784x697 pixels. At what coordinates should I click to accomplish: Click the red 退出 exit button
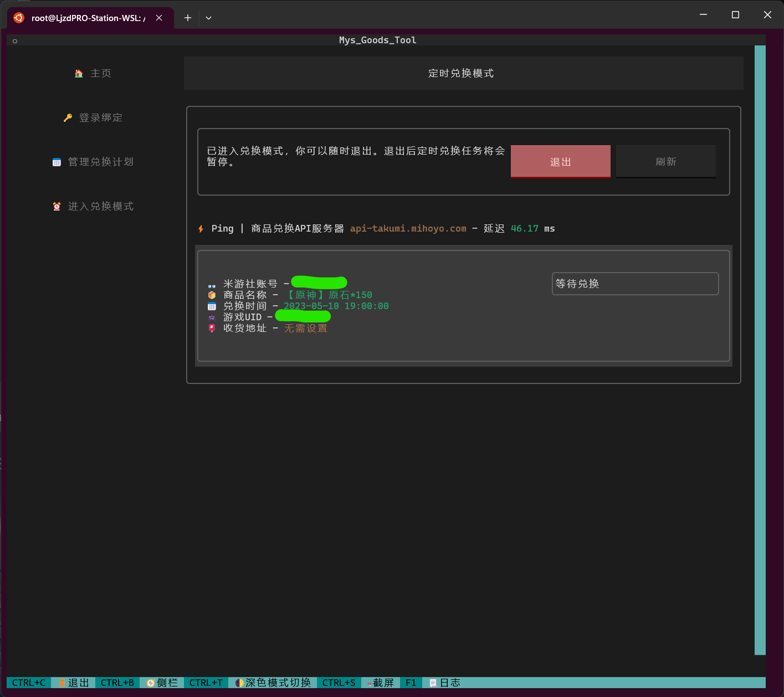point(560,161)
